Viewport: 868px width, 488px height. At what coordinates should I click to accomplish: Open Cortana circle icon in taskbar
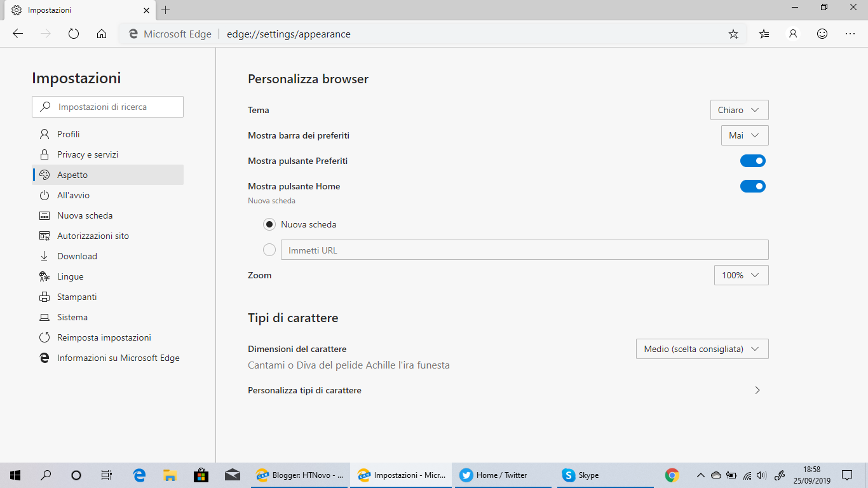coord(76,475)
